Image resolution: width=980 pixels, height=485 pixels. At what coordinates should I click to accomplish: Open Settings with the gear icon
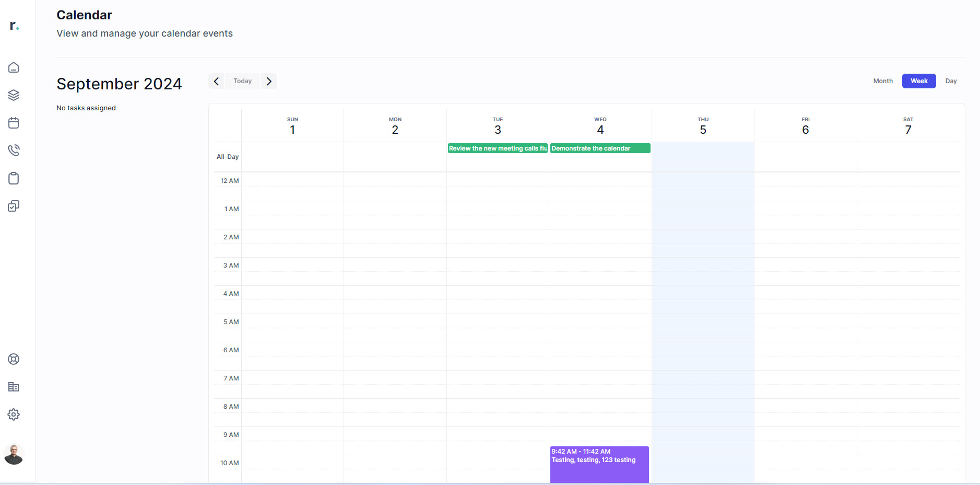[x=14, y=414]
